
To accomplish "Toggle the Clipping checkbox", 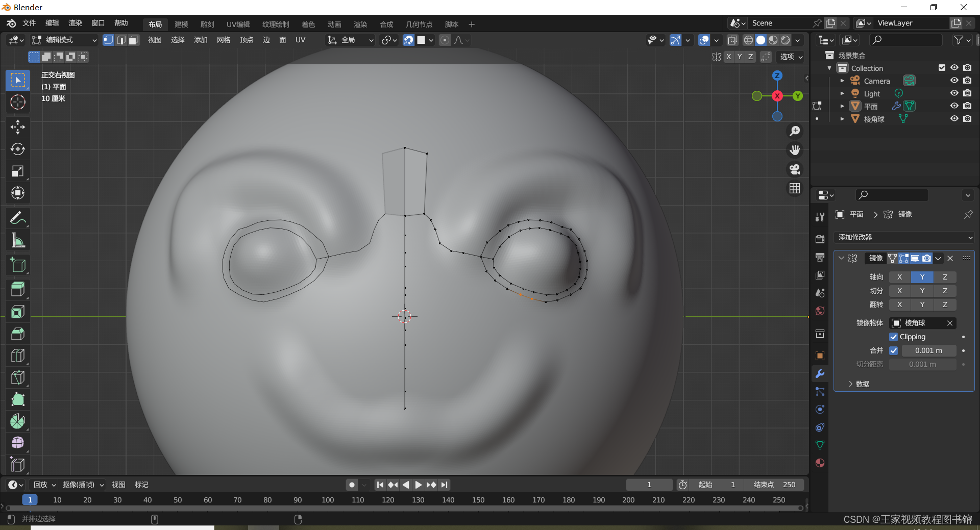I will pyautogui.click(x=893, y=337).
